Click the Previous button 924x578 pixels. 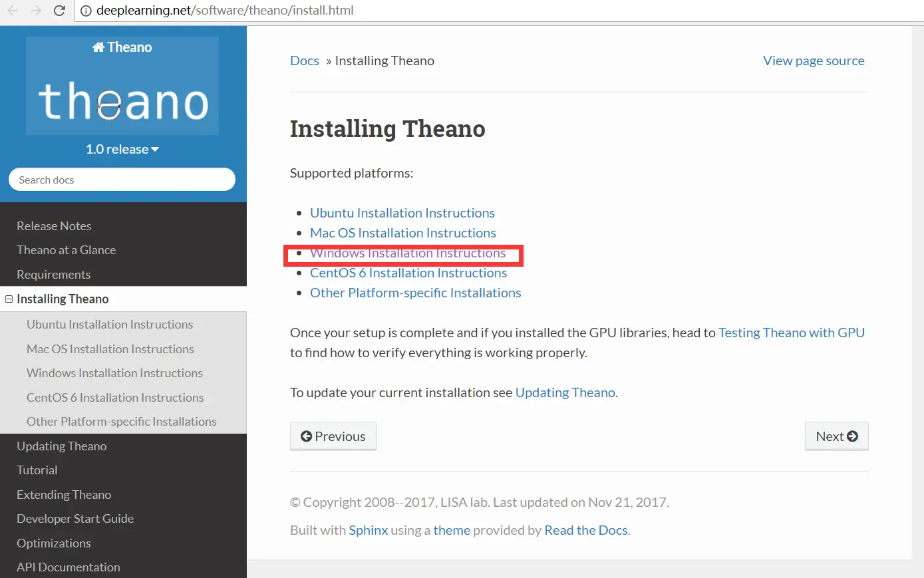point(333,436)
